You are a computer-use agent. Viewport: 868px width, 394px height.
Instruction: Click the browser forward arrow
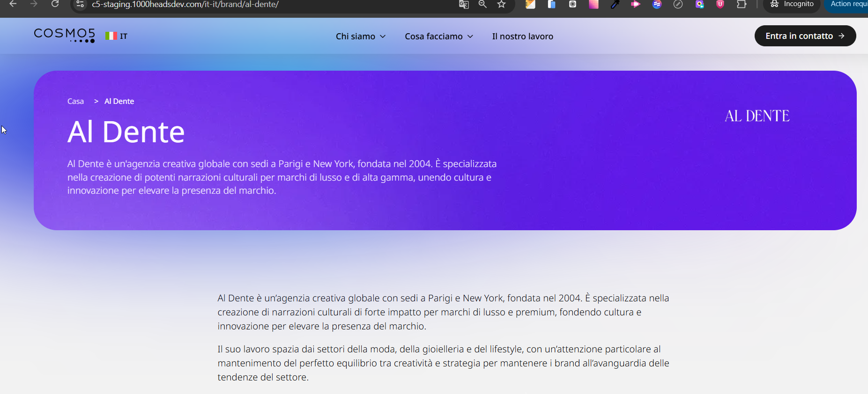click(34, 4)
